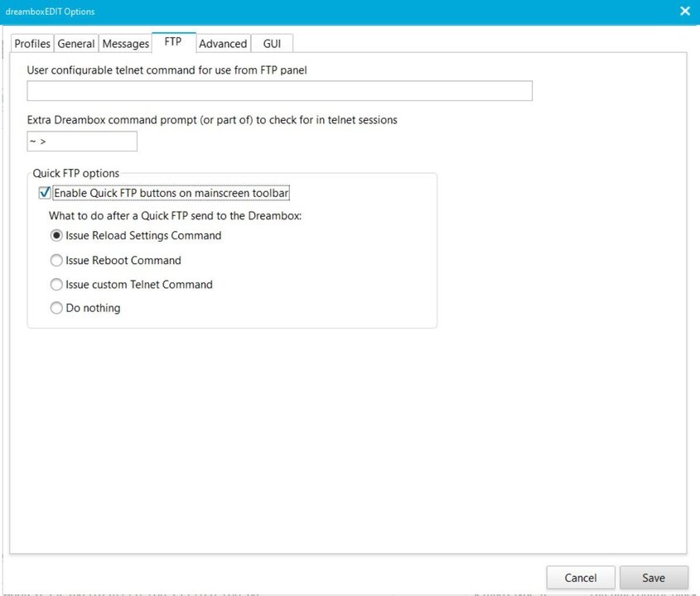Screen dimensions: 700x596
Task: Go to the Messages tab
Action: (x=125, y=44)
